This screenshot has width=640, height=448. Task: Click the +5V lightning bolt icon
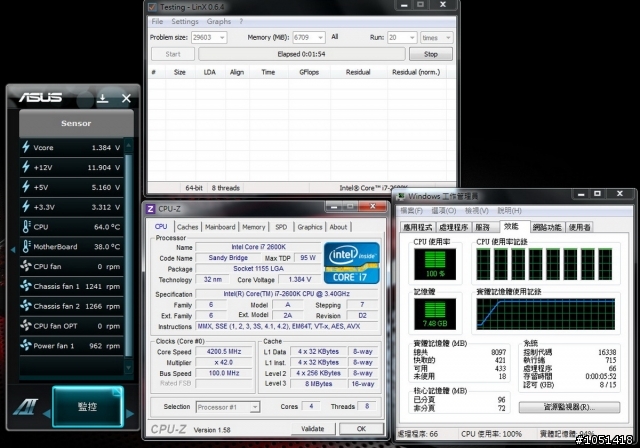click(x=26, y=187)
